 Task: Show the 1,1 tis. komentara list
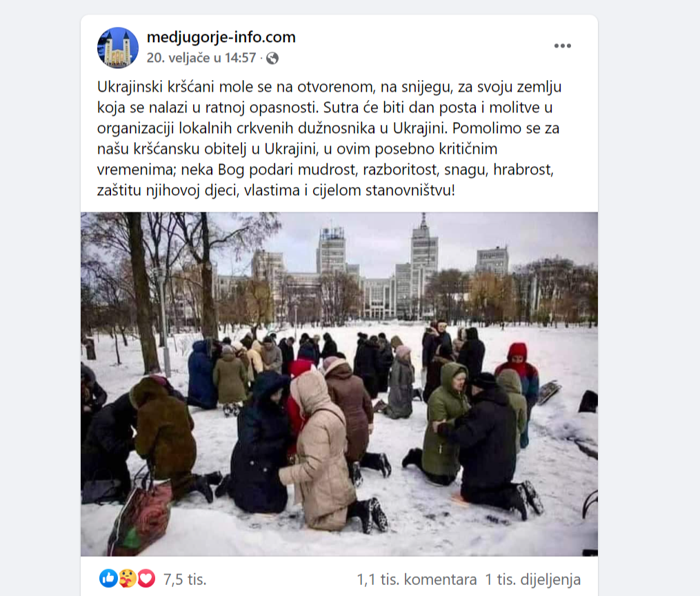tap(417, 579)
